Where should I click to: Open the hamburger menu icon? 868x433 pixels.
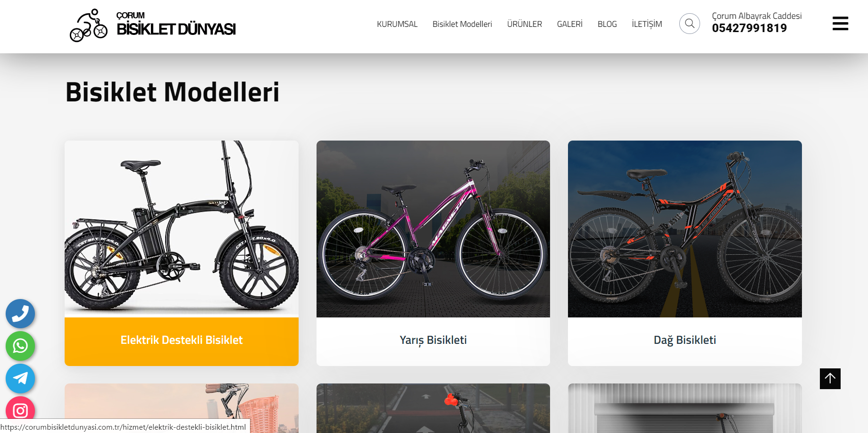coord(840,24)
